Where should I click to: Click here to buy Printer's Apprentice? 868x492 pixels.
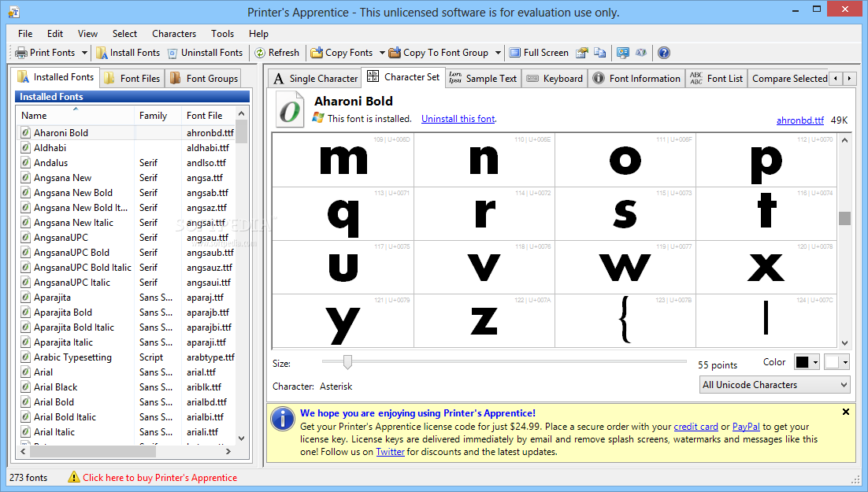coord(160,478)
